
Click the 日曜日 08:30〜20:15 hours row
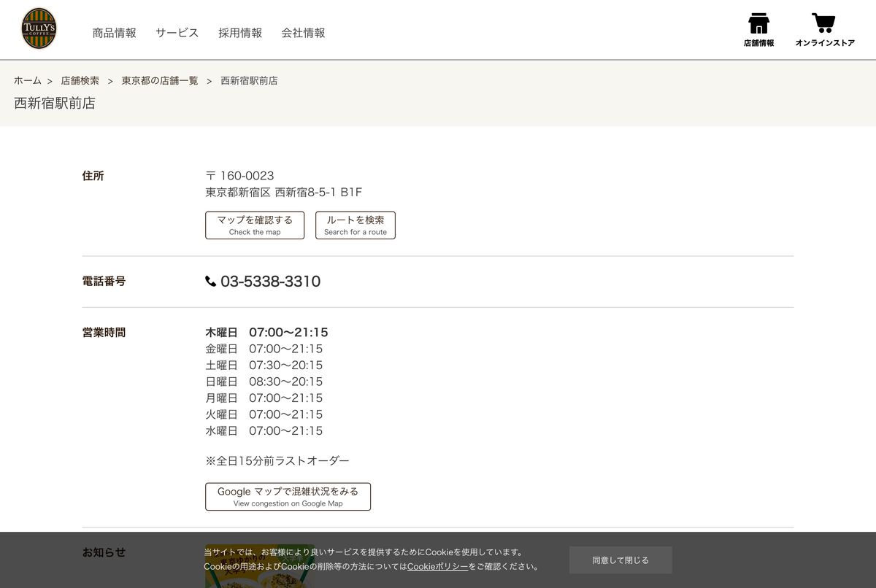point(264,382)
